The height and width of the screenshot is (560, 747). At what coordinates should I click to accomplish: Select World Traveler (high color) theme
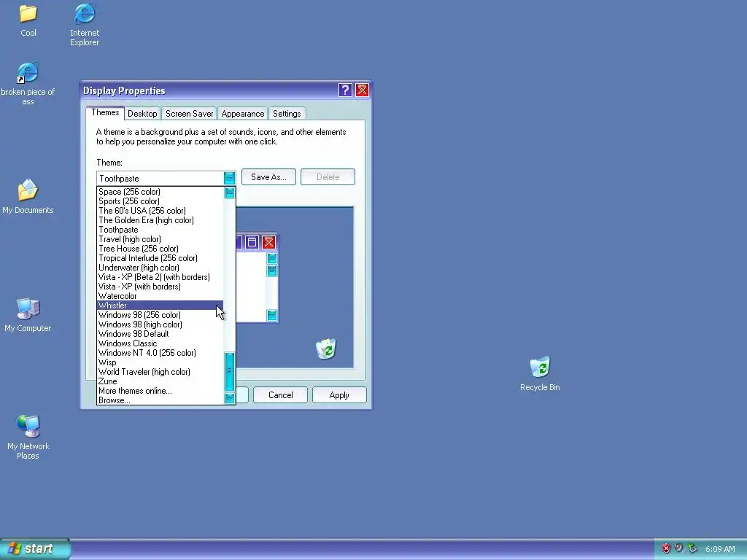160,373
